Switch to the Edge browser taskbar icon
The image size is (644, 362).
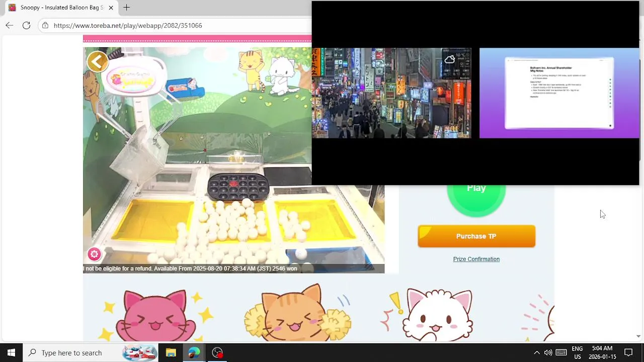[x=194, y=352]
